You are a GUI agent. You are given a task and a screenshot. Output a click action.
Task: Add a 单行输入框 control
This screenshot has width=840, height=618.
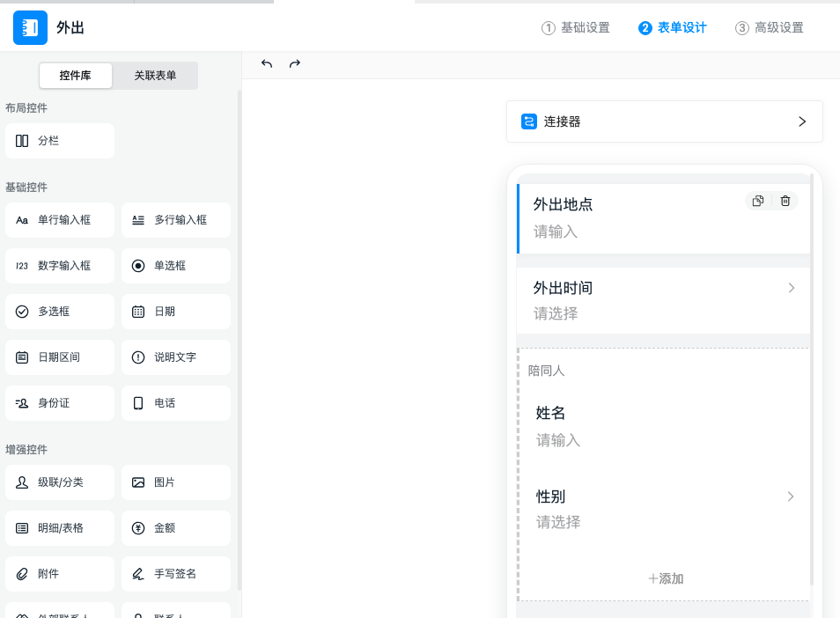tap(60, 220)
